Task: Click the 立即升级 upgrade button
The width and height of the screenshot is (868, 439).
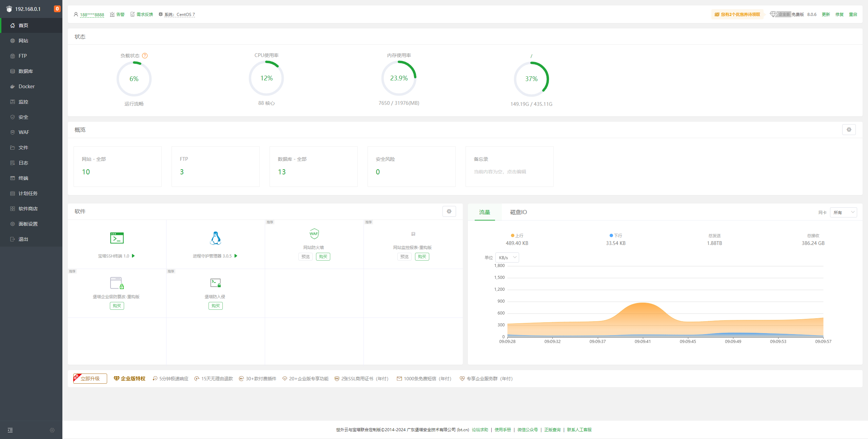Action: coord(90,379)
